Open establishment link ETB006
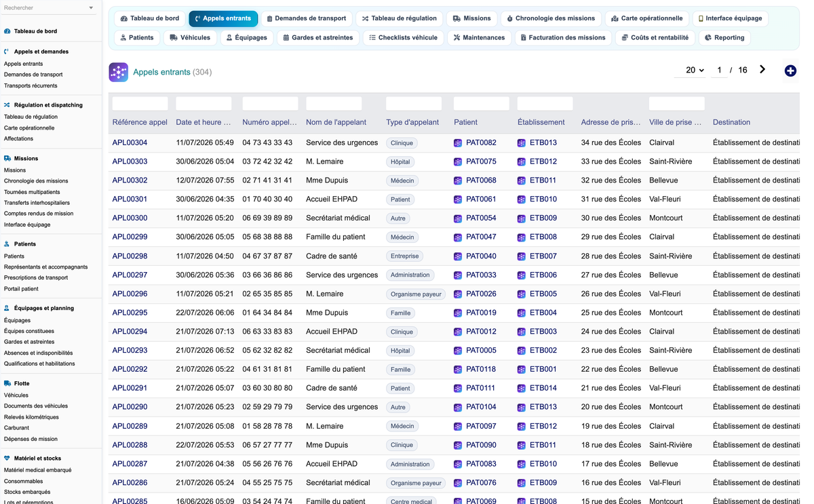The image size is (814, 504). click(543, 275)
